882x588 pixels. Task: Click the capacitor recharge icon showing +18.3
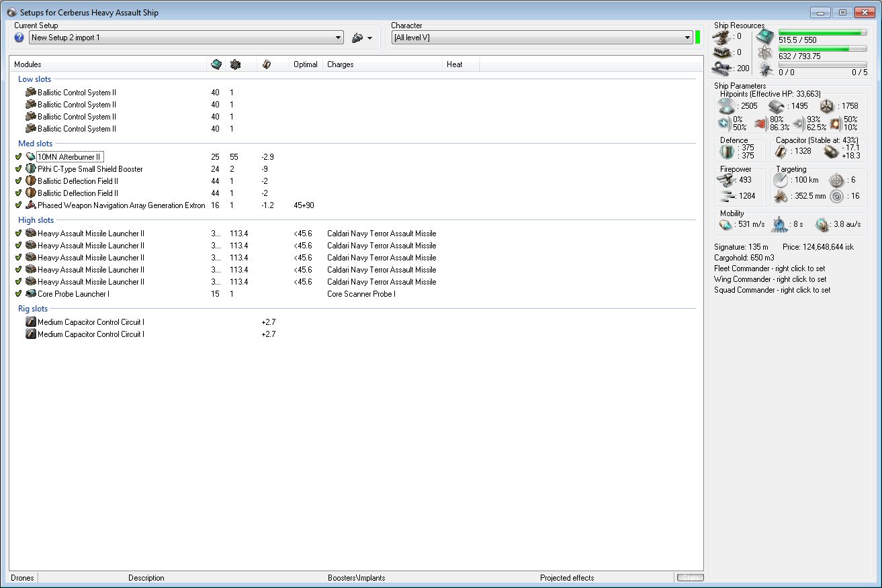[x=831, y=152]
